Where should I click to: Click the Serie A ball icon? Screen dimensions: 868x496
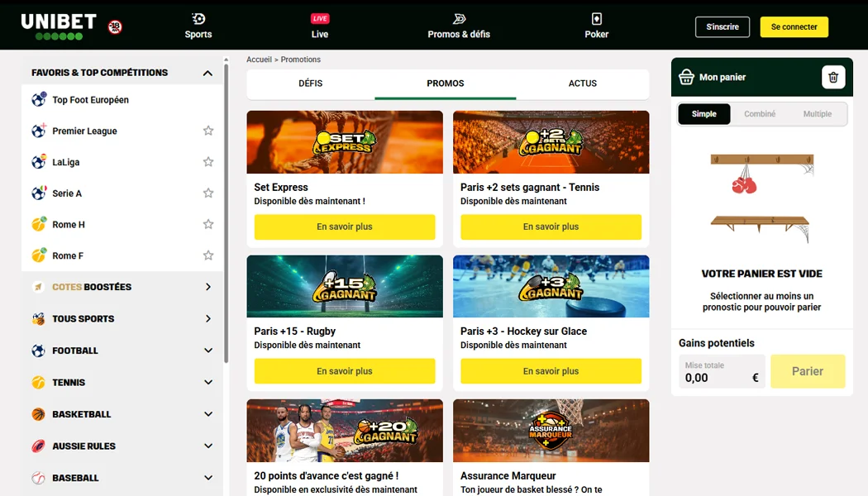tap(39, 193)
